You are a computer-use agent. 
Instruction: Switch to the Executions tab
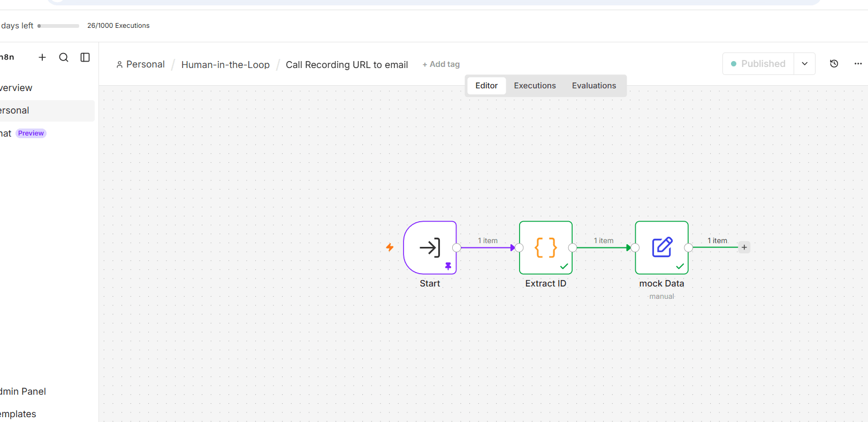click(535, 86)
